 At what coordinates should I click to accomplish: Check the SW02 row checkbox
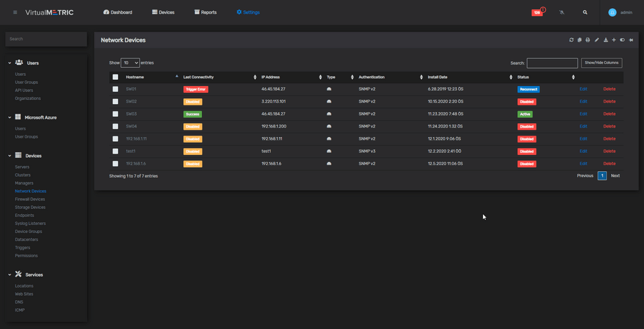click(x=115, y=101)
